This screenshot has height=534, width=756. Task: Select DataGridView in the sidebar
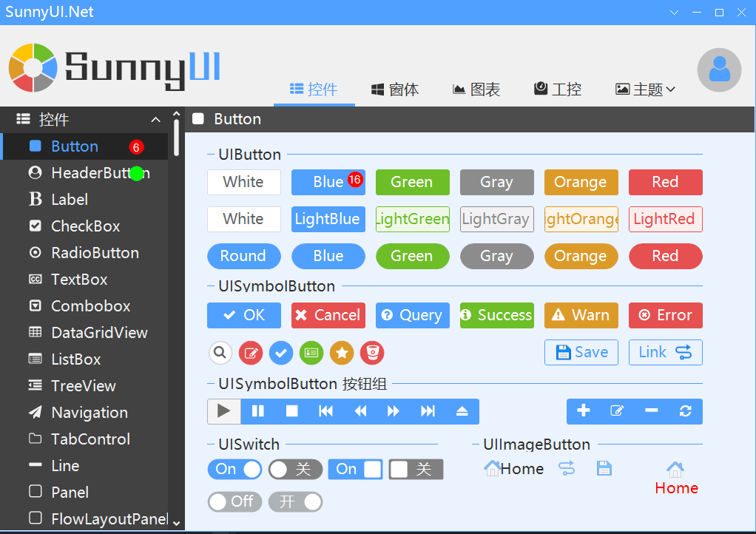click(84, 332)
